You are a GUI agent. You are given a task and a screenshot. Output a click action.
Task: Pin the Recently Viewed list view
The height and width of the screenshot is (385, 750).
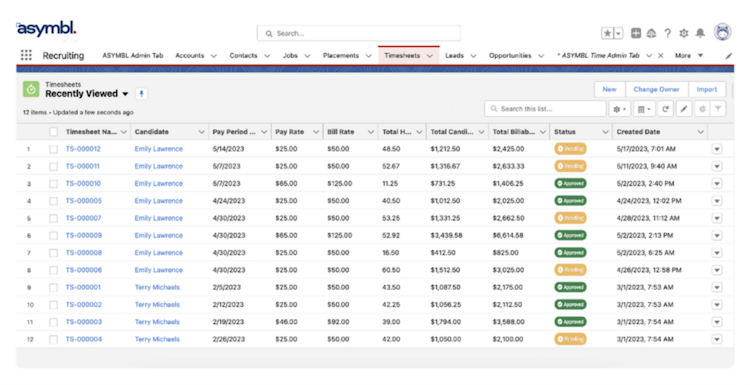tap(141, 94)
